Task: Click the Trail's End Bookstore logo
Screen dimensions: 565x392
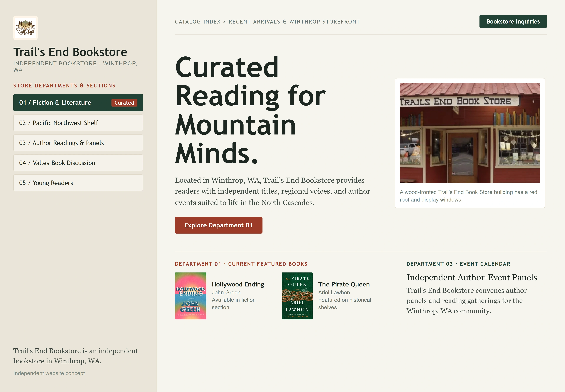Action: pyautogui.click(x=26, y=28)
